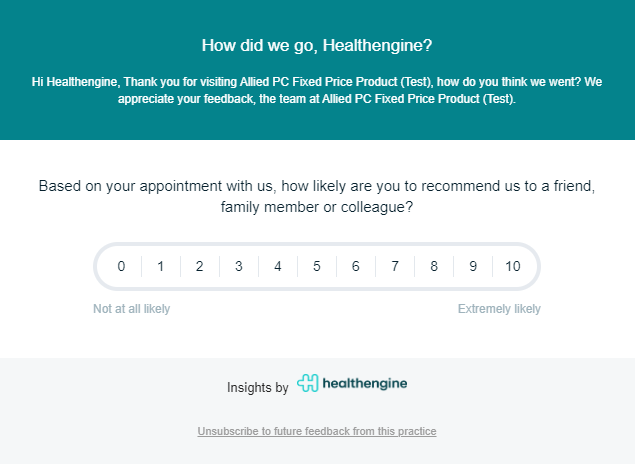Rate the appointment a 10

click(x=513, y=266)
